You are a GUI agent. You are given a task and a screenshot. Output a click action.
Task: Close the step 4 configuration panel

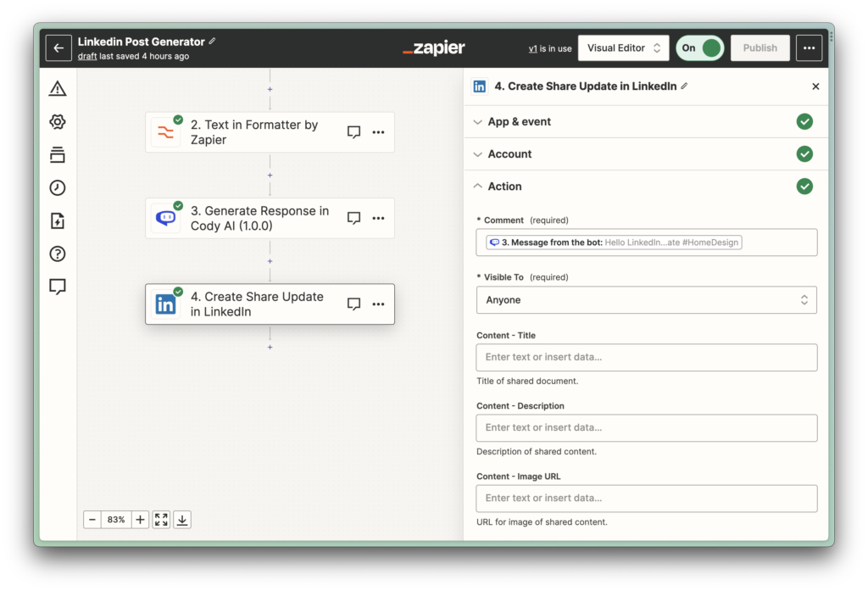point(815,86)
